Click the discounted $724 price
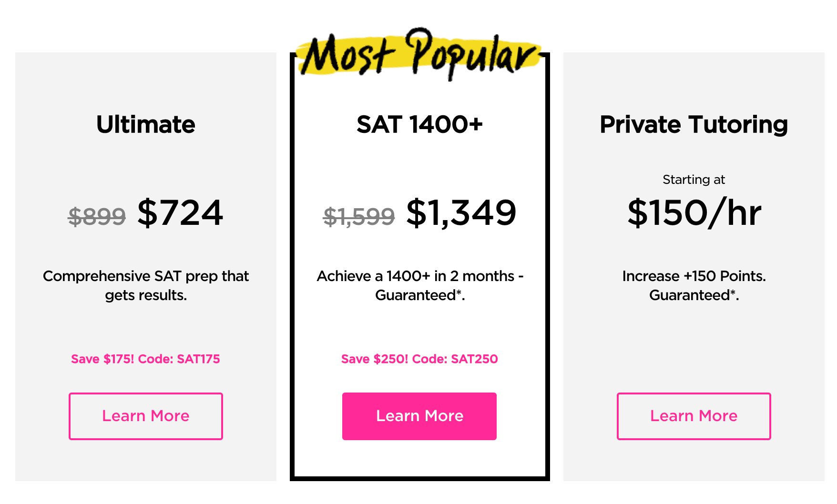837x504 pixels. [181, 214]
